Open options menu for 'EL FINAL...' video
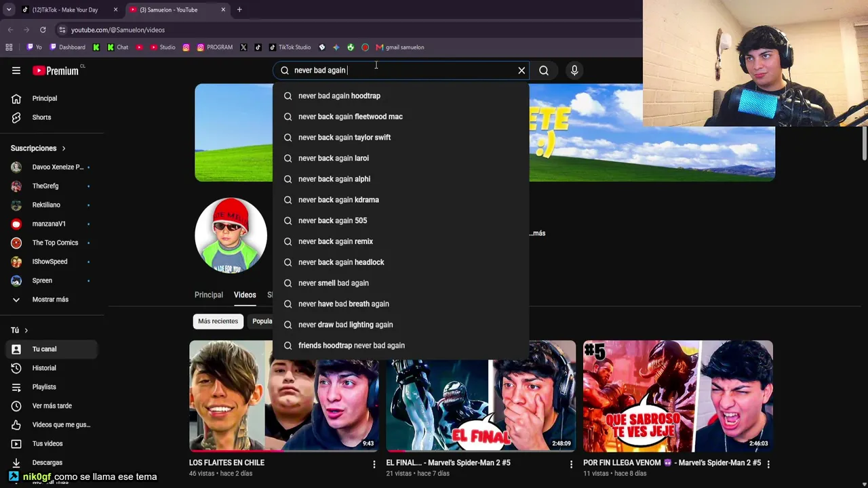This screenshot has height=488, width=868. click(571, 464)
